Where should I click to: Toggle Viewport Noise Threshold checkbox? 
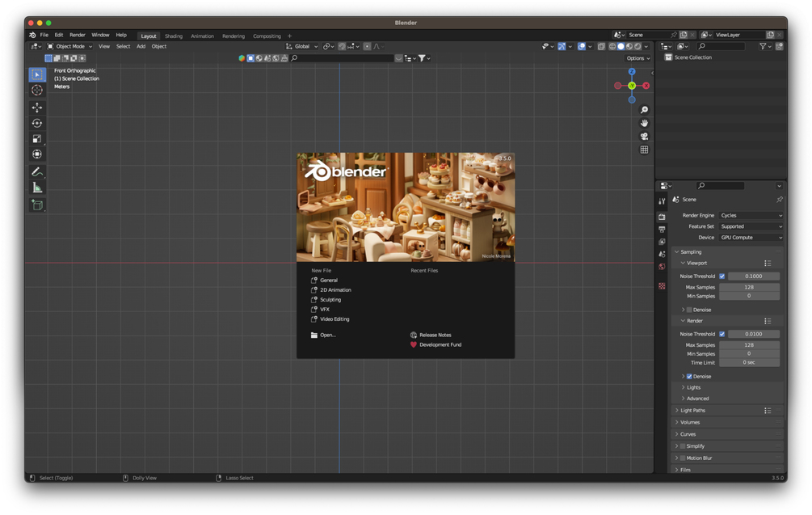click(x=722, y=276)
